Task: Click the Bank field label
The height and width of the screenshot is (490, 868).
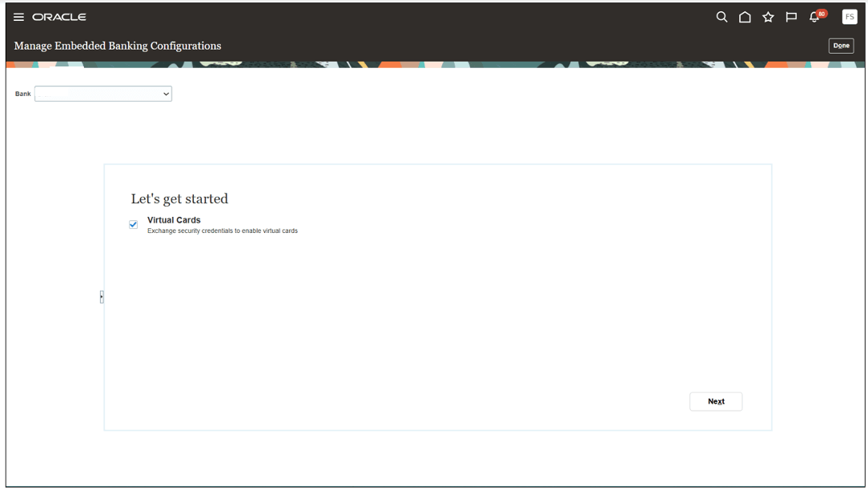Action: [x=22, y=94]
